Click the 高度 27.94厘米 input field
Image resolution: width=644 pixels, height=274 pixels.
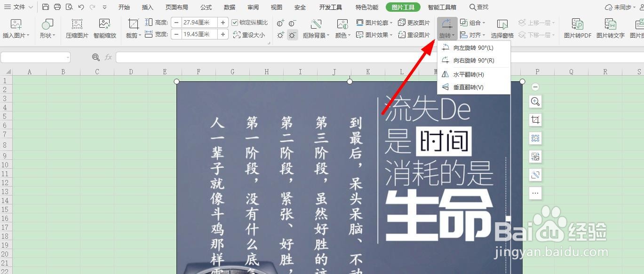pyautogui.click(x=199, y=22)
